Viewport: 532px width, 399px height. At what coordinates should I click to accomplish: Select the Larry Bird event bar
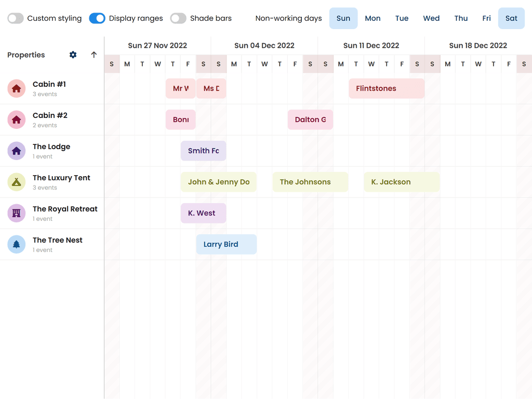[x=226, y=244]
